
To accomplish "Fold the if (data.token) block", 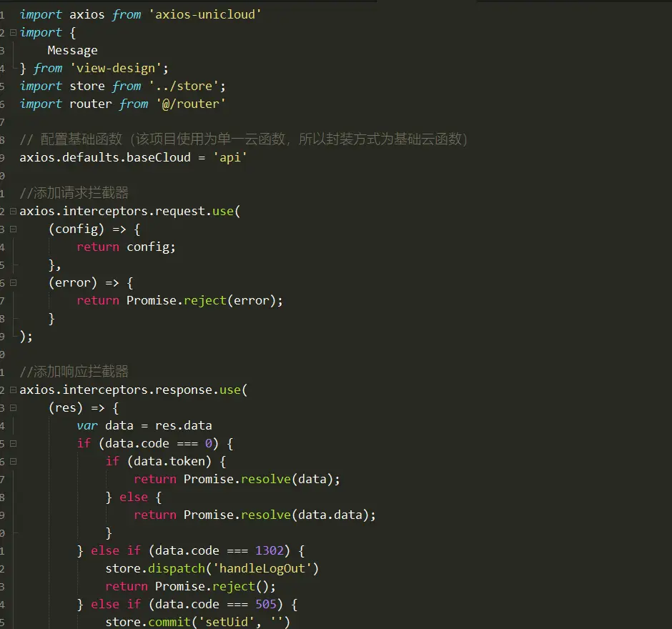I will click(13, 462).
